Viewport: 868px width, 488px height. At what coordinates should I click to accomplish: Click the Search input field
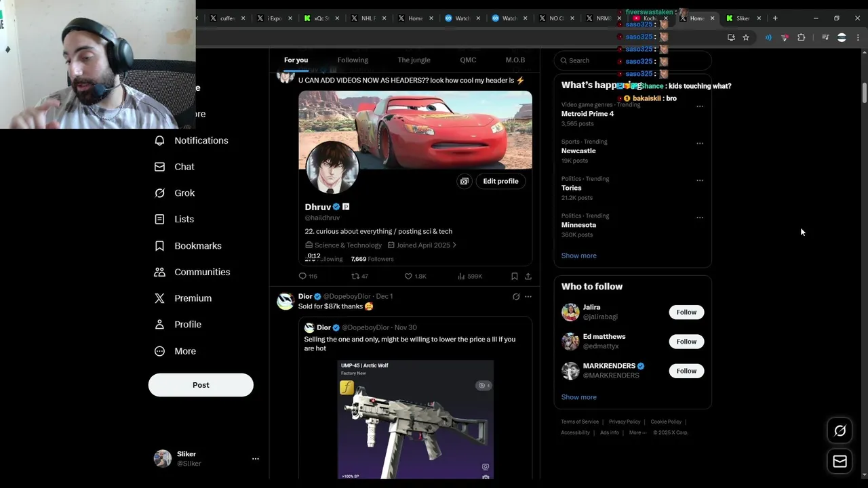pos(633,60)
